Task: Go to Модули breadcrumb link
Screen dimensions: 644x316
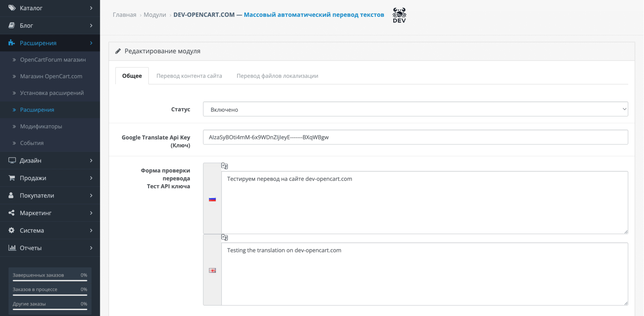Action: 155,15
